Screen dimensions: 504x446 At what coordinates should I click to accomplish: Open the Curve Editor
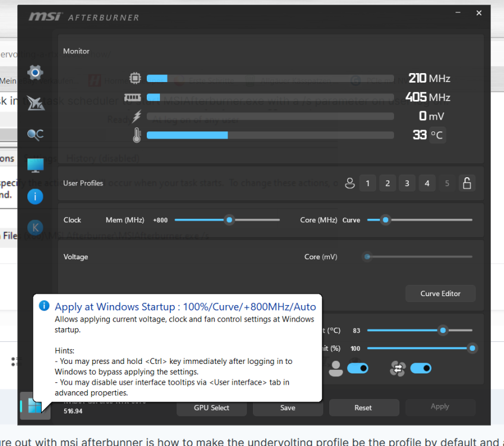click(x=440, y=294)
